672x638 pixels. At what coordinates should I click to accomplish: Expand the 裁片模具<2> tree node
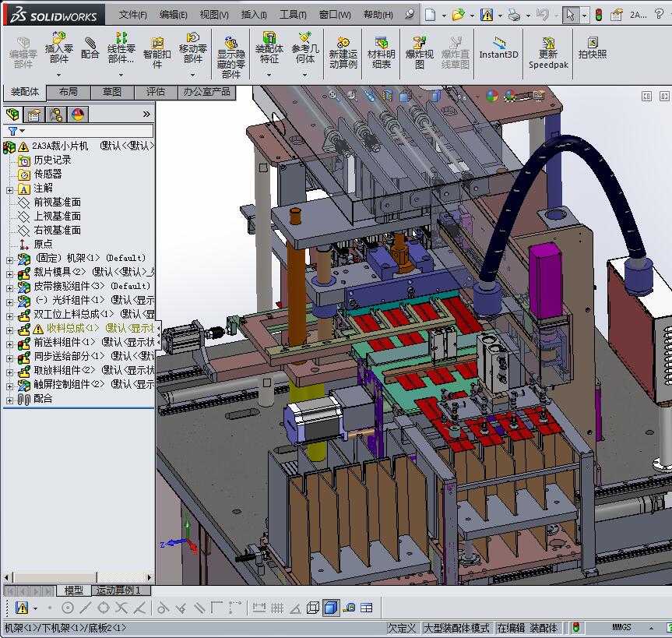click(x=9, y=273)
